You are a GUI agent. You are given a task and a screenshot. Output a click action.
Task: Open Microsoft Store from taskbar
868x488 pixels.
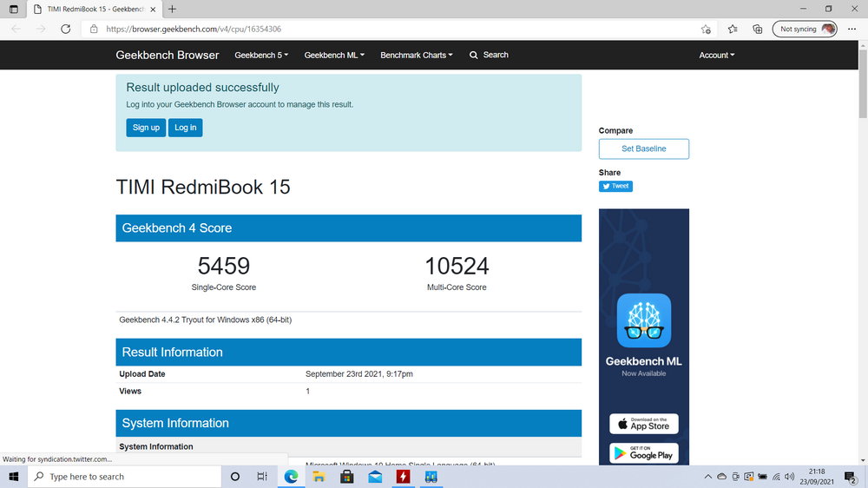click(x=347, y=477)
